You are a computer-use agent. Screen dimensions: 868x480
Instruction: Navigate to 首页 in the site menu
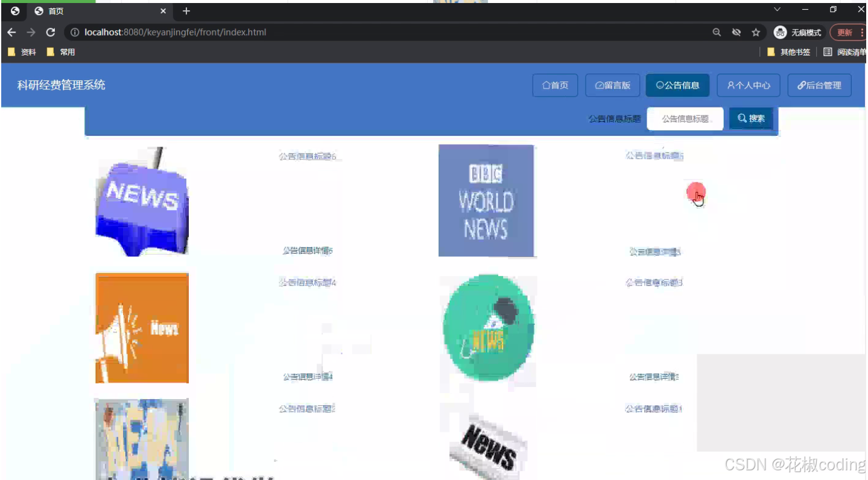coord(555,85)
